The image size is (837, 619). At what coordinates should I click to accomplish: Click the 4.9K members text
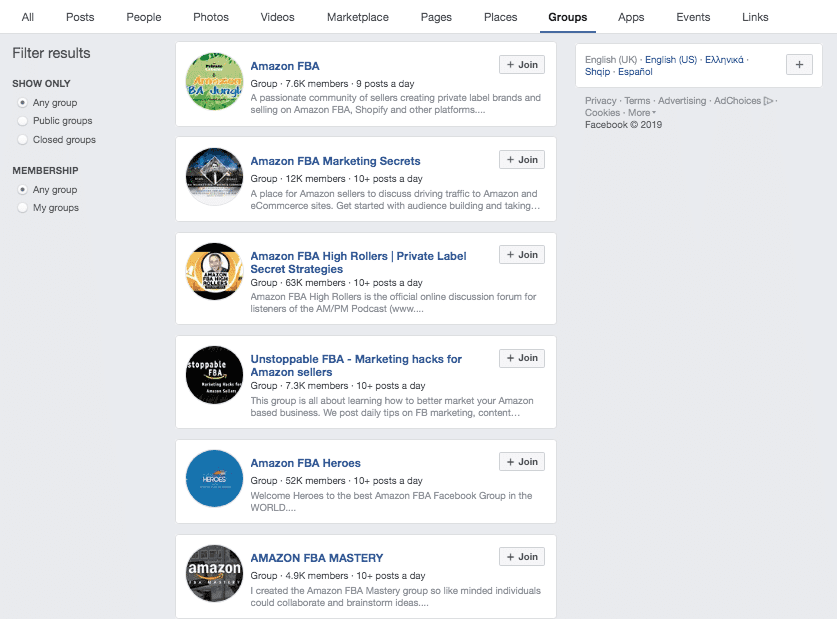coord(317,576)
